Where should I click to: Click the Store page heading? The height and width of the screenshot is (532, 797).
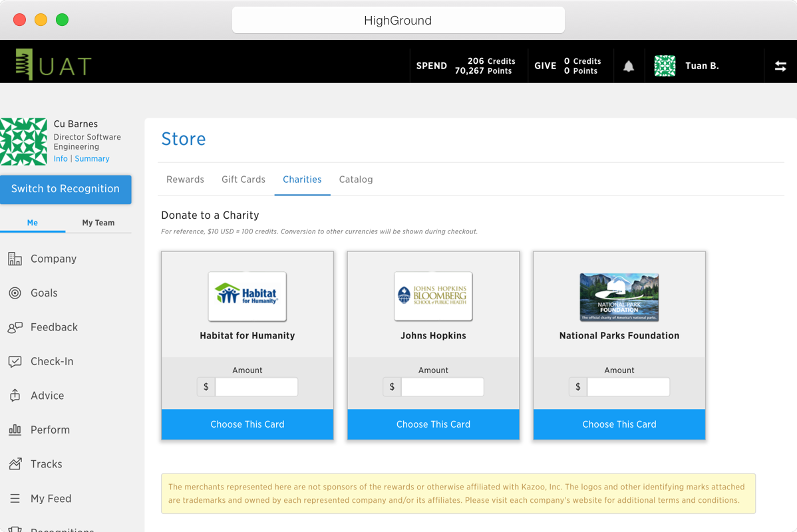[184, 139]
